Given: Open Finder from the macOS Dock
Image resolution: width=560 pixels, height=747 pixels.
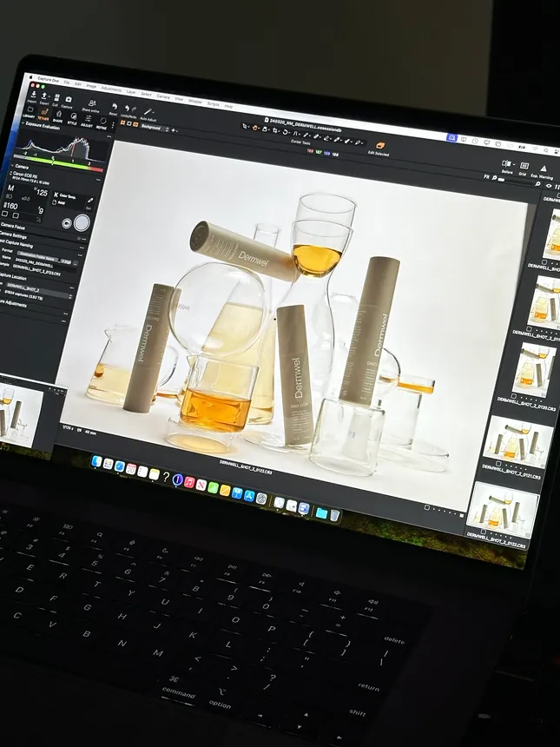Looking at the screenshot, I should pyautogui.click(x=96, y=460).
